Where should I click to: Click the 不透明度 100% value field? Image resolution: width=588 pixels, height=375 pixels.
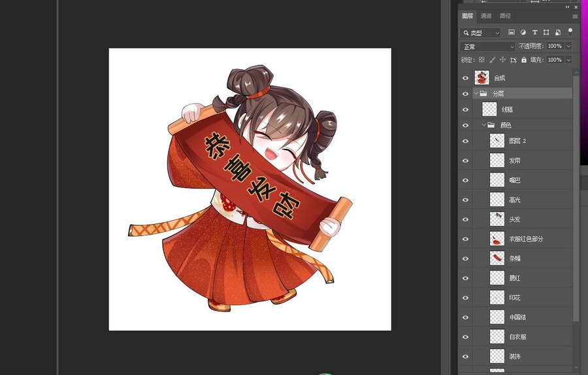pos(555,46)
